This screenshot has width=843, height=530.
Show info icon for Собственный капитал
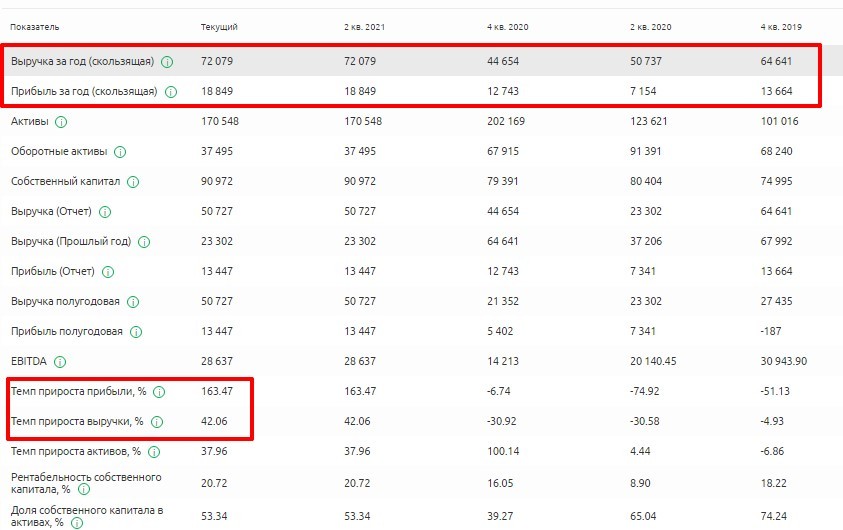tap(133, 182)
